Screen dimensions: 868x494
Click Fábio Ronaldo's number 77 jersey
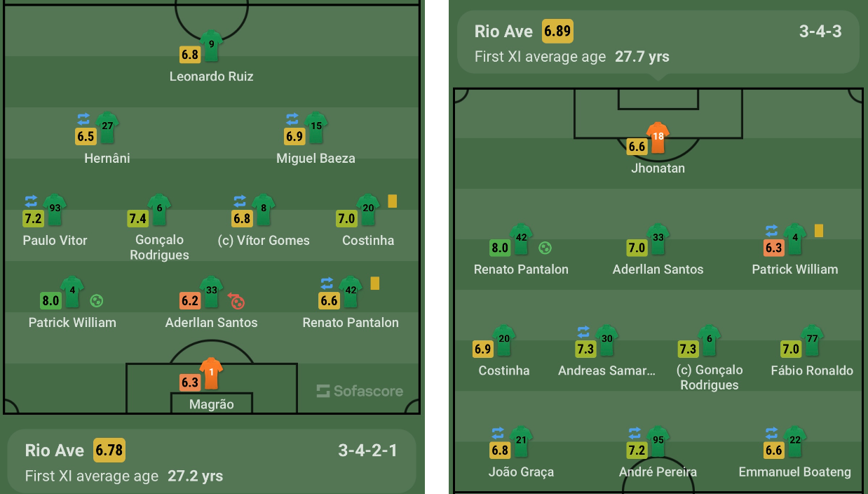tap(811, 341)
